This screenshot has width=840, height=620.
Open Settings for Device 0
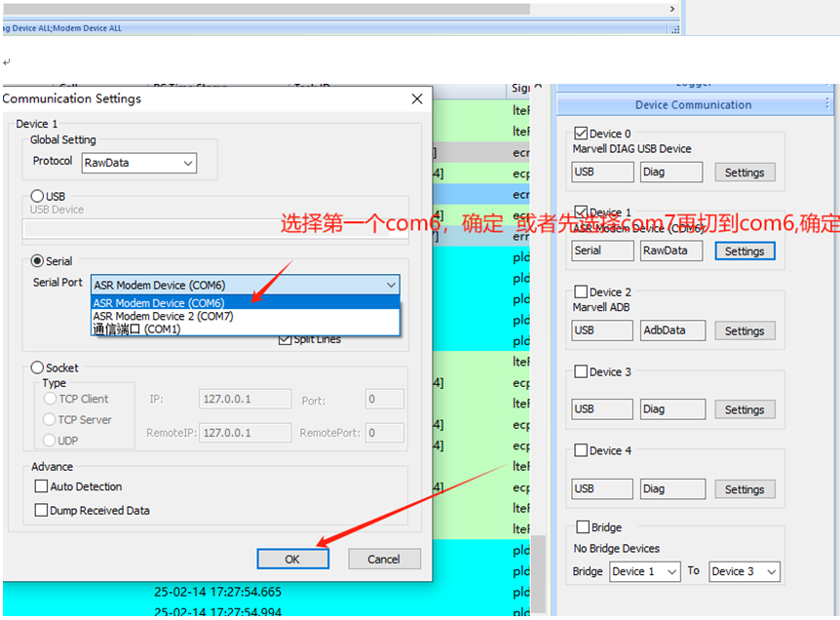[745, 173]
